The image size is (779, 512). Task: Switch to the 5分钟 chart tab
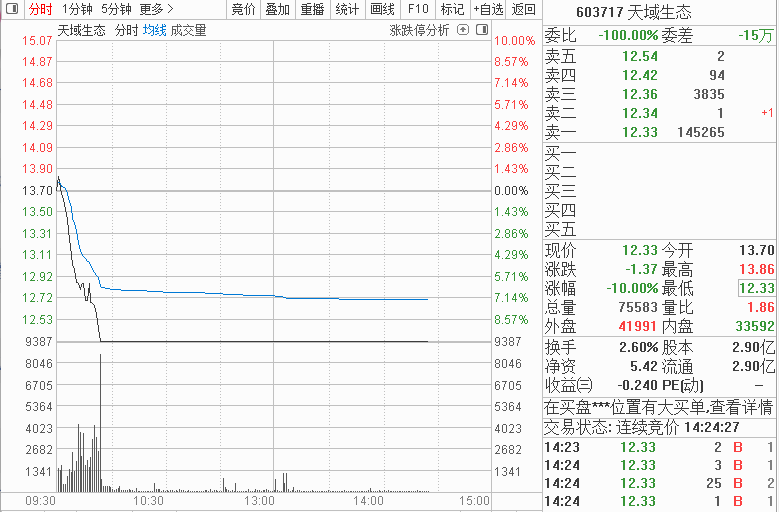116,9
